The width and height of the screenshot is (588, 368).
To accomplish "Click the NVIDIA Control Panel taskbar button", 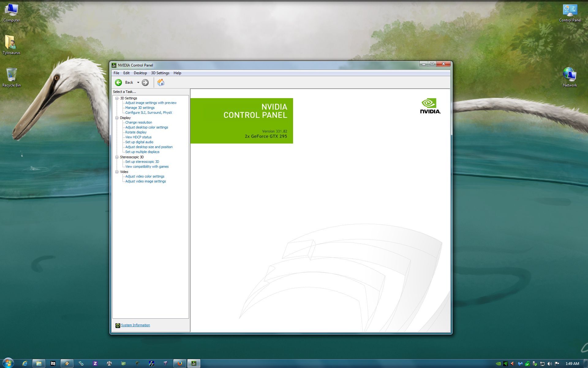I will [x=194, y=363].
